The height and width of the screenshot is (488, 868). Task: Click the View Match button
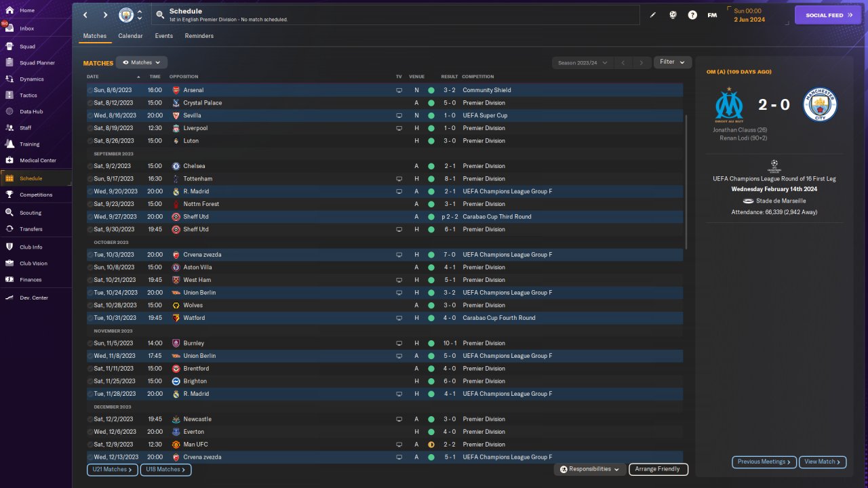tap(823, 462)
